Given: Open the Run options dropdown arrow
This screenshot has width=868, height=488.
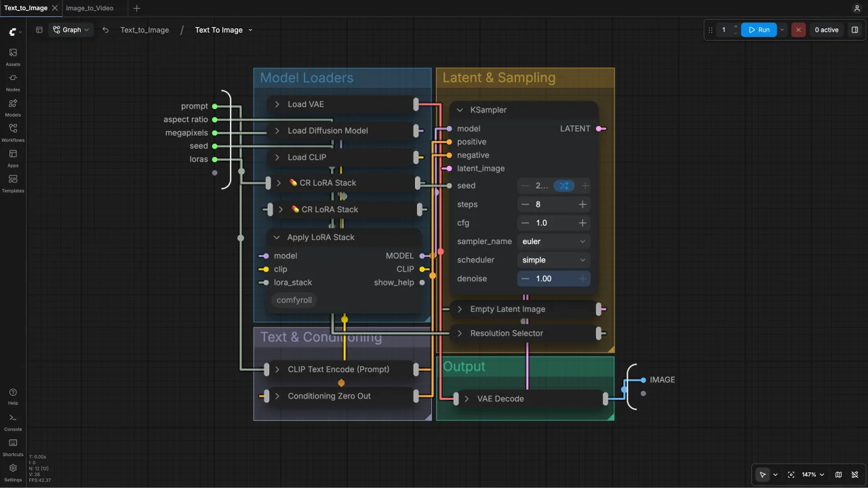Looking at the screenshot, I should click(783, 30).
